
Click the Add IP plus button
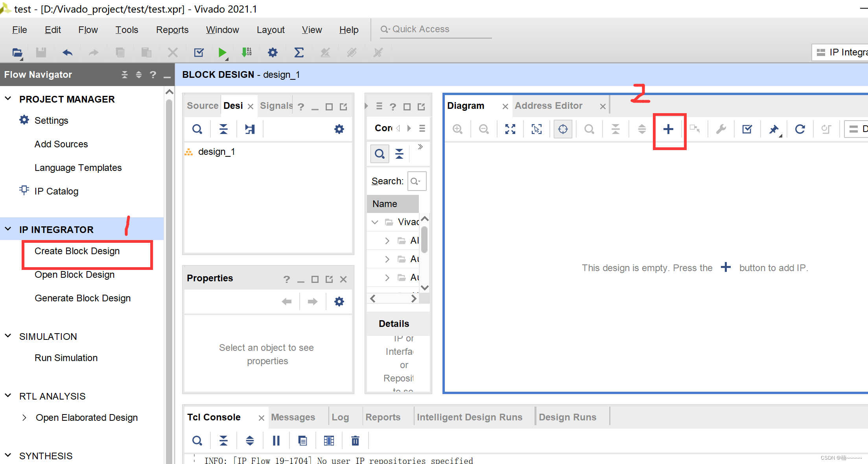click(x=668, y=129)
